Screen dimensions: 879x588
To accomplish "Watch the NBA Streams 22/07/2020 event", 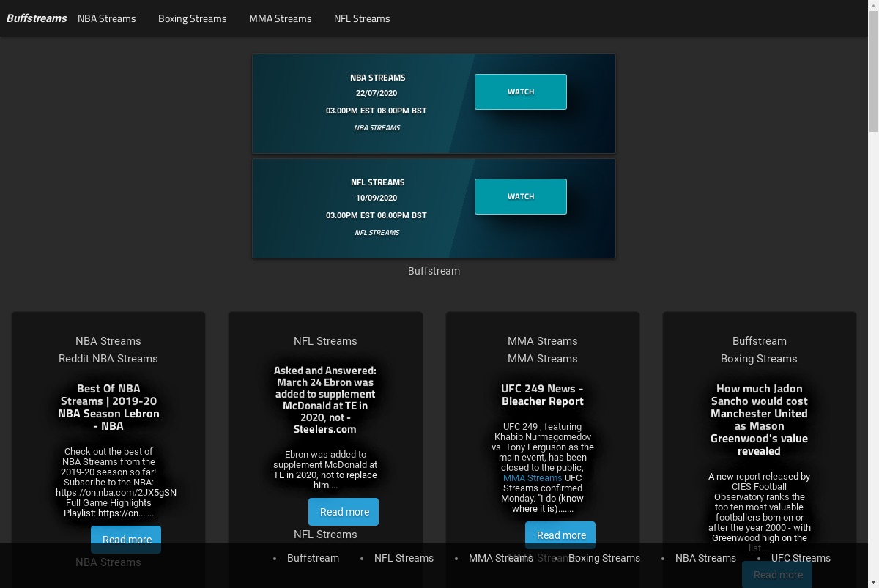I will [521, 92].
